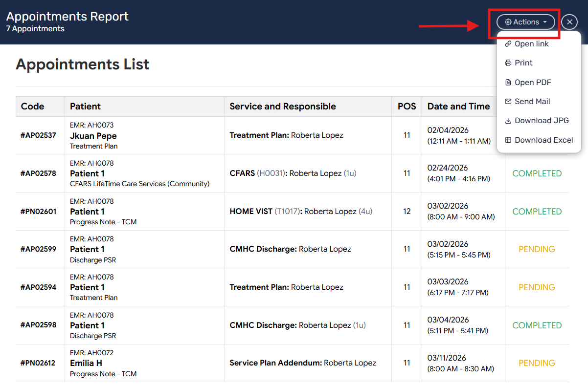This screenshot has width=588, height=387.
Task: Select Download Excel option
Action: (543, 140)
